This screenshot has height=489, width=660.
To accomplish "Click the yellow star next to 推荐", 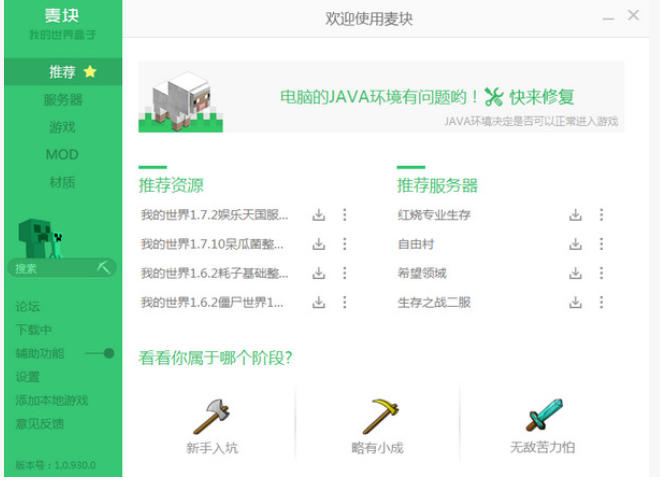I will pos(90,72).
